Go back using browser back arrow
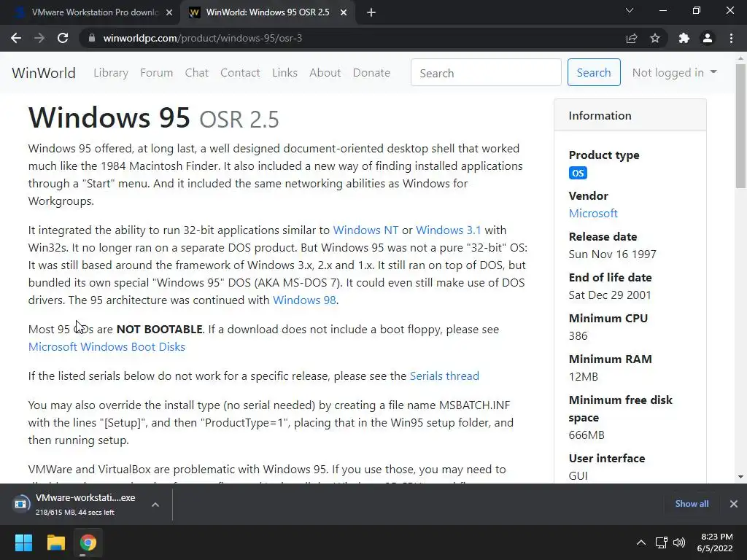 (16, 38)
